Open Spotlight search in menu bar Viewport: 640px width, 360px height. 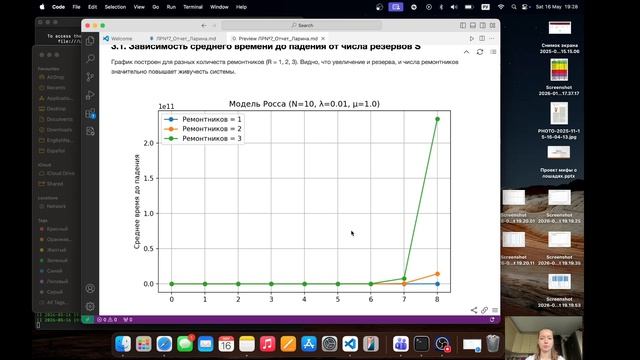pos(513,7)
